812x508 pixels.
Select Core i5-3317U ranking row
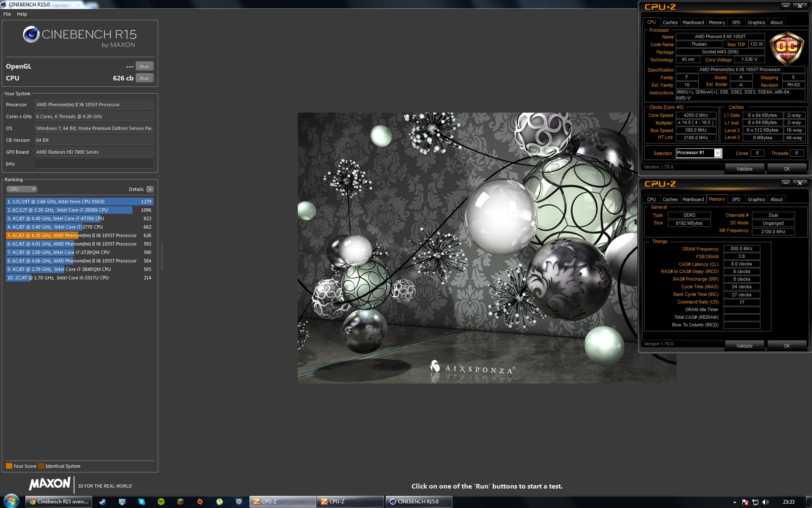(80, 278)
